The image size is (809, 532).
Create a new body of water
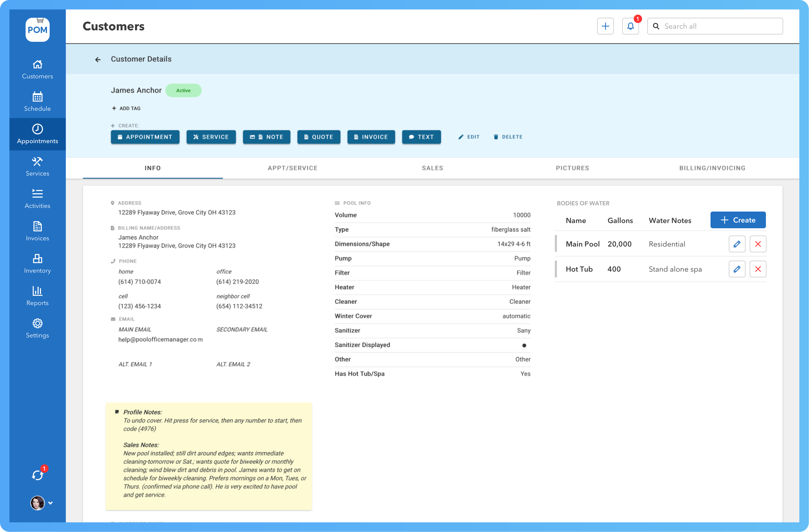738,220
